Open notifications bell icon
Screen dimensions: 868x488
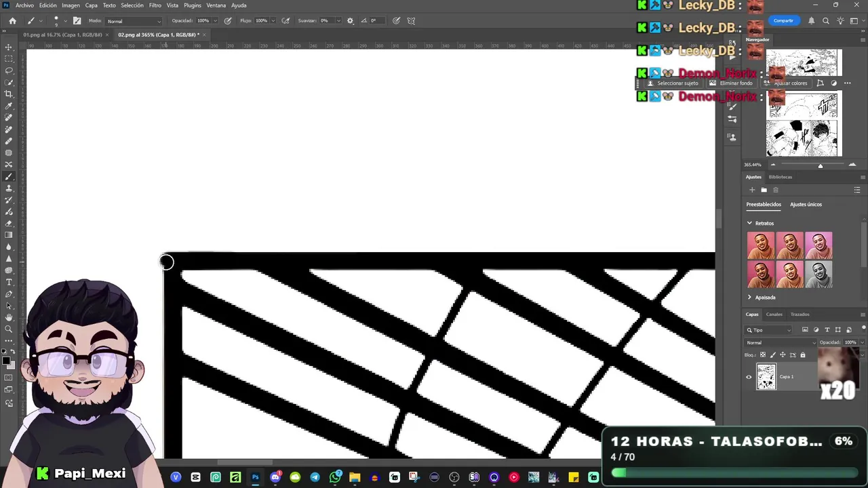[x=811, y=20]
